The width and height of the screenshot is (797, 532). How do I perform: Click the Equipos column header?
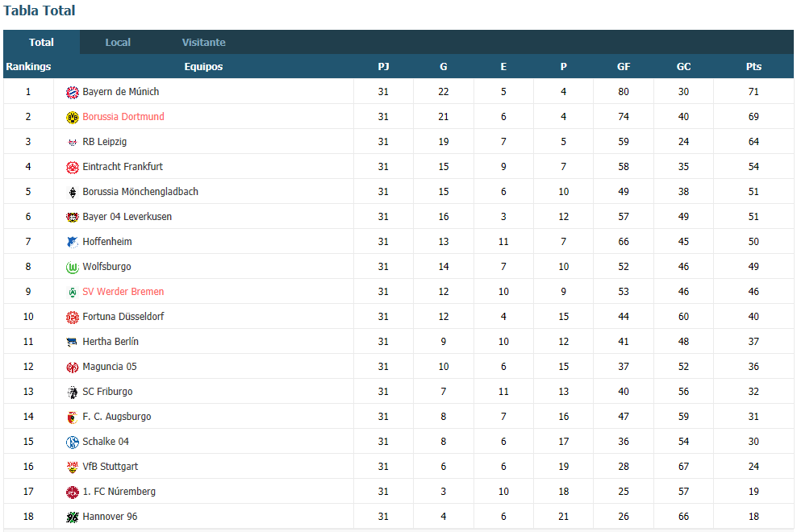click(203, 67)
